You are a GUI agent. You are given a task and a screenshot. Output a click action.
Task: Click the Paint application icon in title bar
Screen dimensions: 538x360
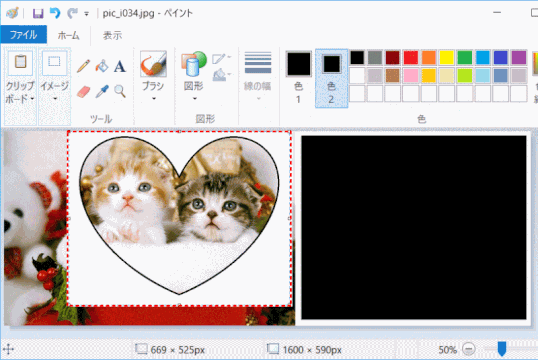(x=12, y=13)
